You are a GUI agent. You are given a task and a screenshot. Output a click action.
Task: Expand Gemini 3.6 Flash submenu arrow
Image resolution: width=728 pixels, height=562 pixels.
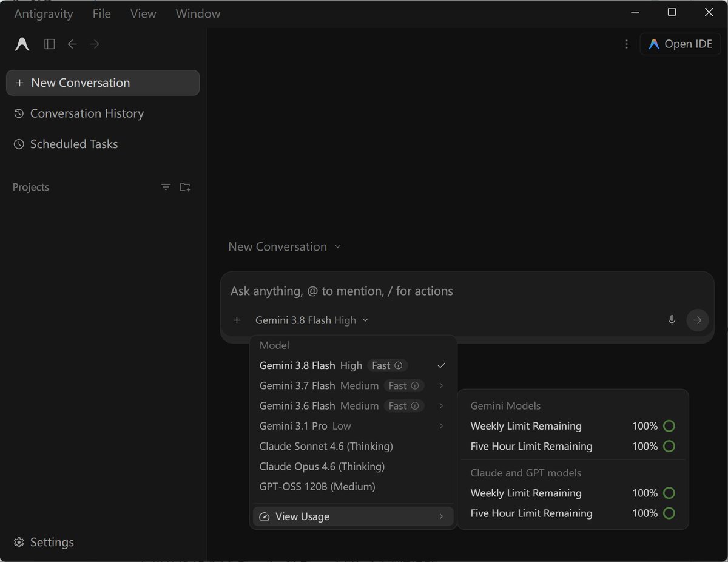point(441,405)
